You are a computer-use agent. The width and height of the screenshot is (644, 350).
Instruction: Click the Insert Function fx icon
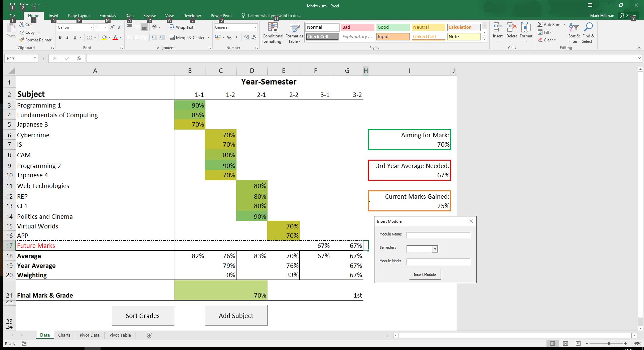tap(79, 58)
